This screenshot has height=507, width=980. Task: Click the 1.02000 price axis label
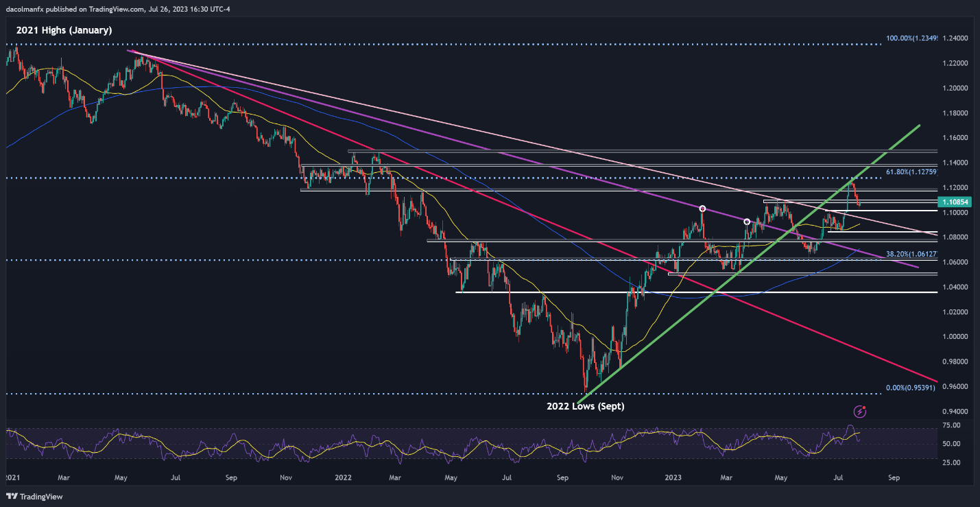[957, 312]
